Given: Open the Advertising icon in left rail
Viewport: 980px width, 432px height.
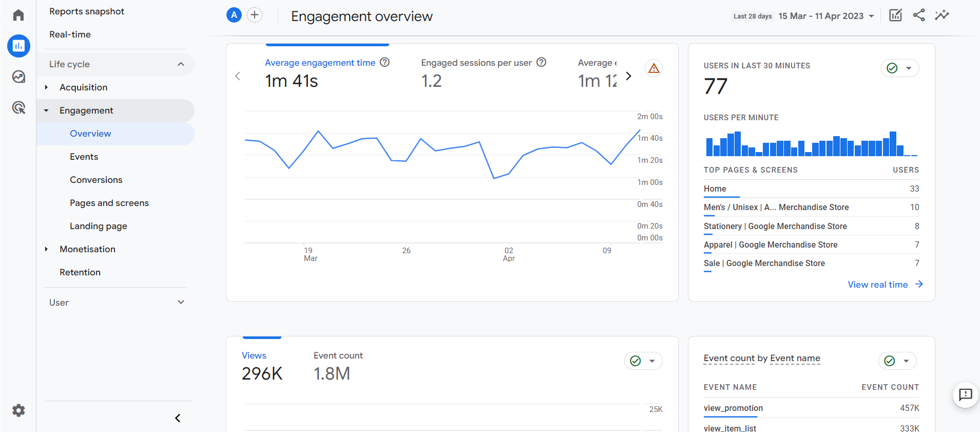Looking at the screenshot, I should pyautogui.click(x=18, y=108).
